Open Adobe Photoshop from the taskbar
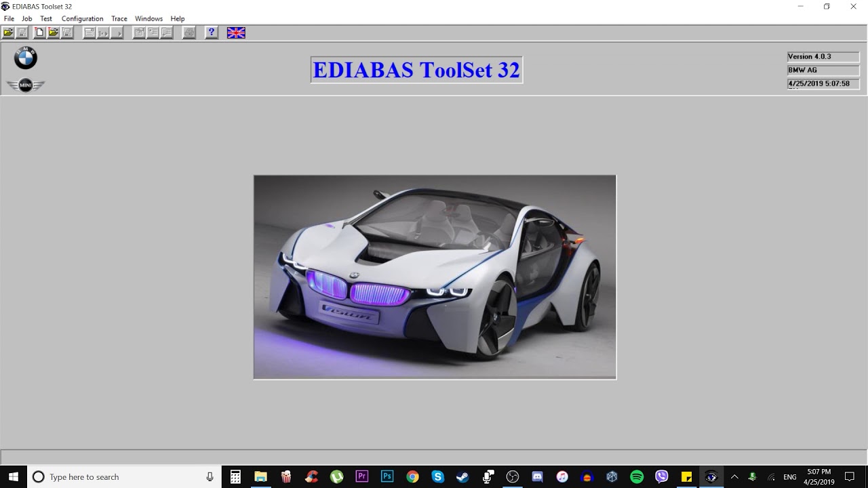Image resolution: width=868 pixels, height=488 pixels. (x=387, y=477)
